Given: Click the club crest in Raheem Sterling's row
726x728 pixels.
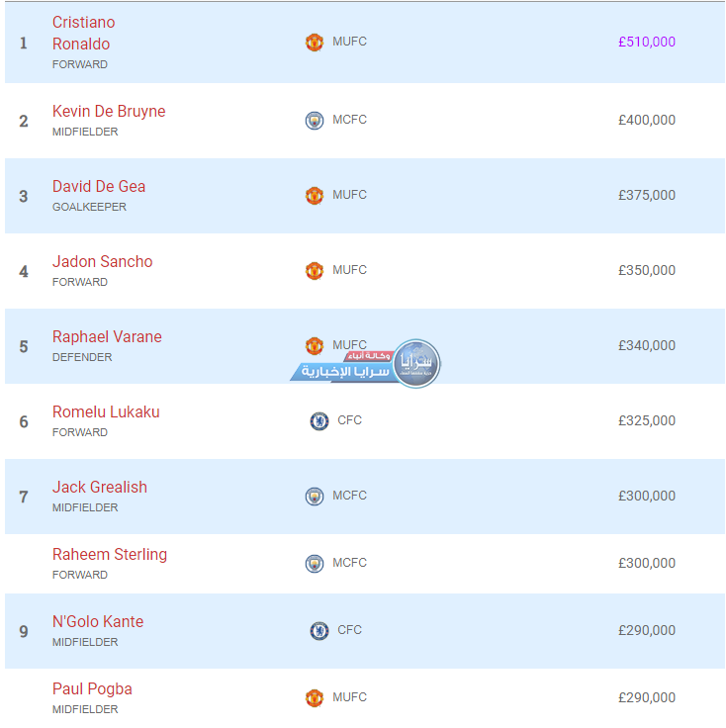Looking at the screenshot, I should coord(314,564).
